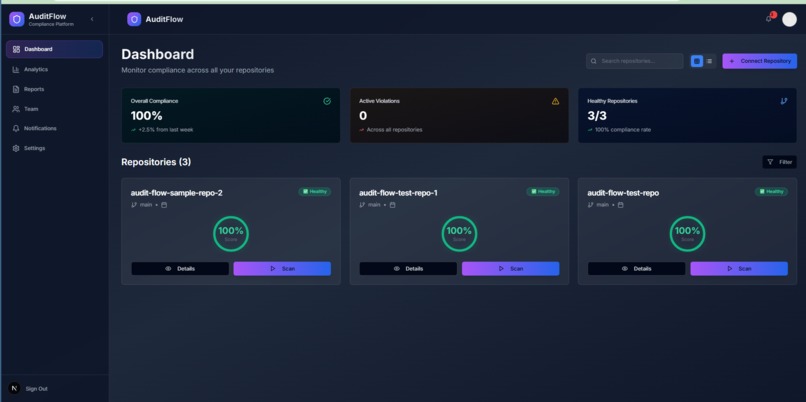Click calendar icon on audit-flow-test-repo card
806x402 pixels.
click(620, 205)
